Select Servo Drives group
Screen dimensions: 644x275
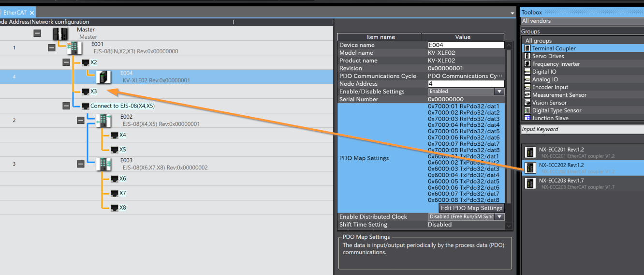click(548, 56)
